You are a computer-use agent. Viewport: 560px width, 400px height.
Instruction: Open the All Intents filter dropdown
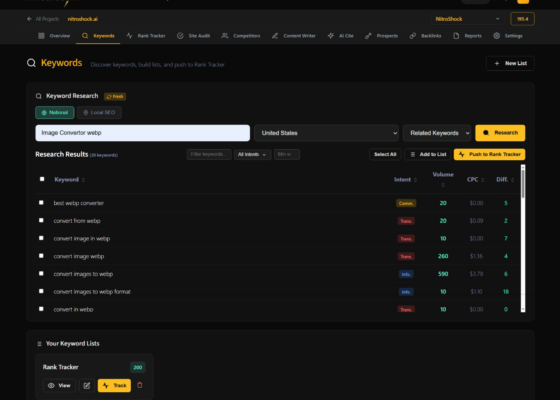coord(252,154)
